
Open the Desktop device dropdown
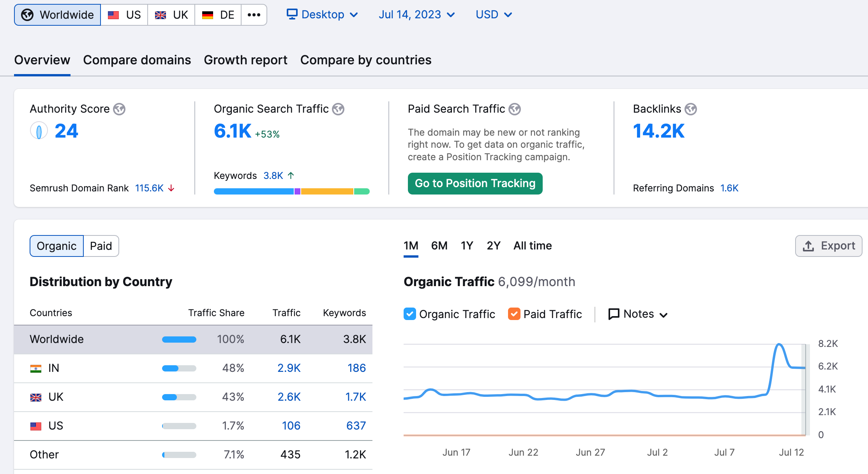pyautogui.click(x=322, y=15)
